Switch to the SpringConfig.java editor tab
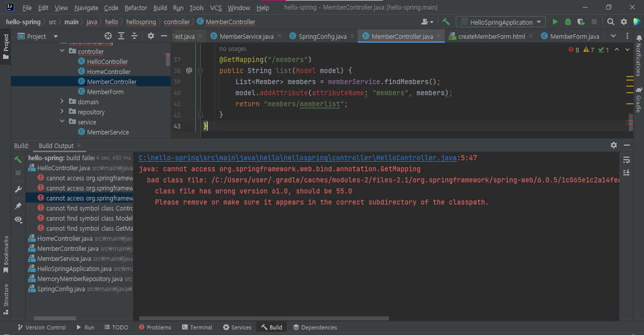This screenshot has width=644, height=335. tap(322, 36)
